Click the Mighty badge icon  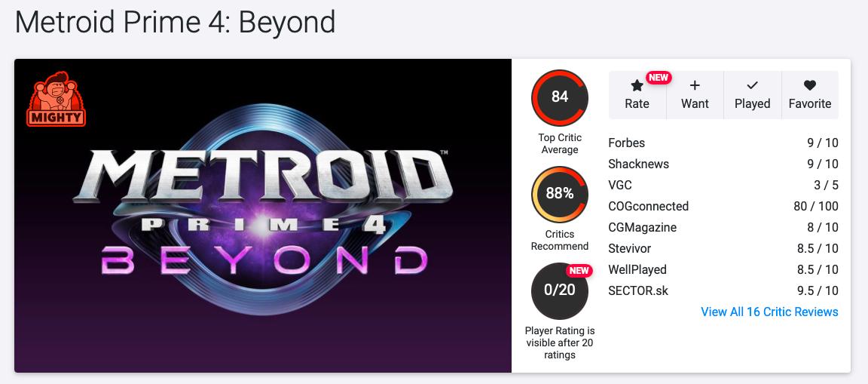(x=57, y=99)
